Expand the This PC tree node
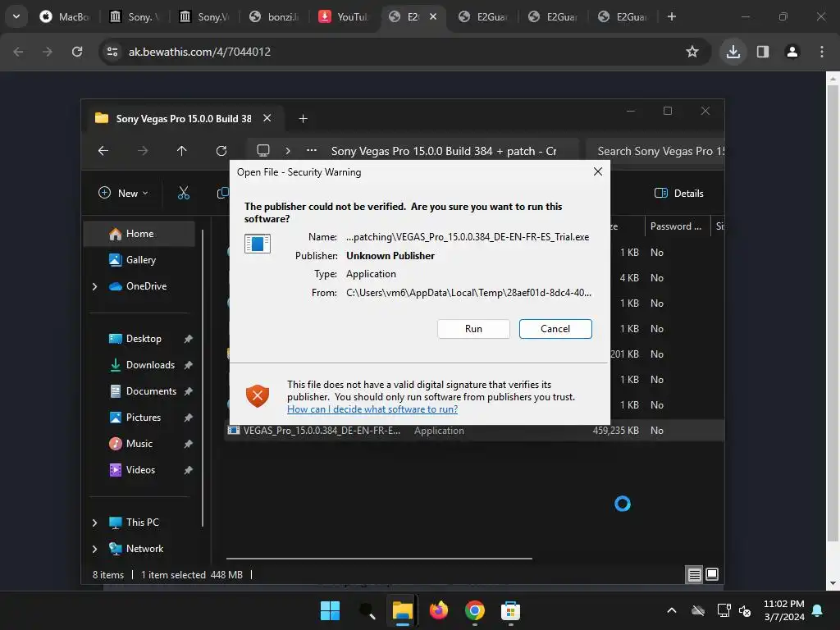 (x=95, y=523)
